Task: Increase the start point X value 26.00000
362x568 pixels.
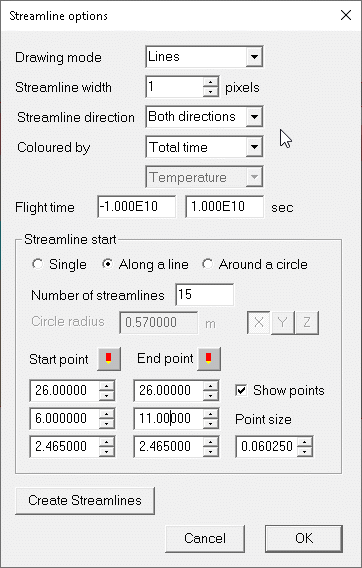Action: pos(106,386)
